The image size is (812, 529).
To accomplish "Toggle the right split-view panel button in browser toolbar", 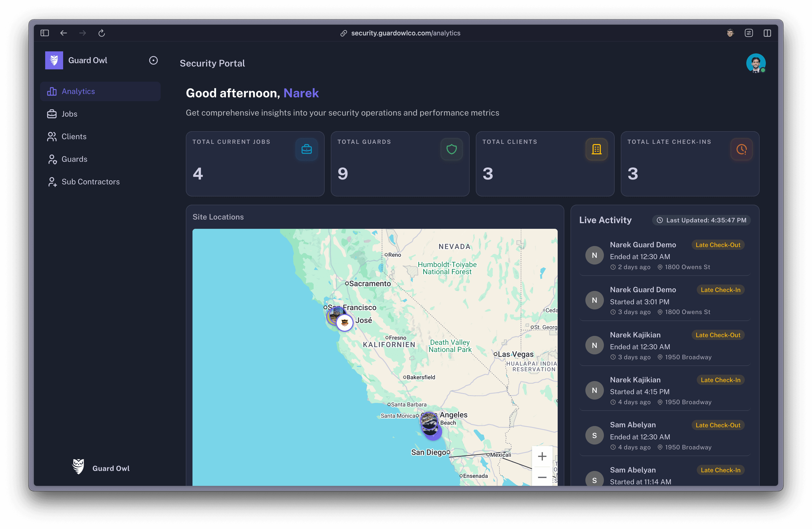I will pos(768,33).
